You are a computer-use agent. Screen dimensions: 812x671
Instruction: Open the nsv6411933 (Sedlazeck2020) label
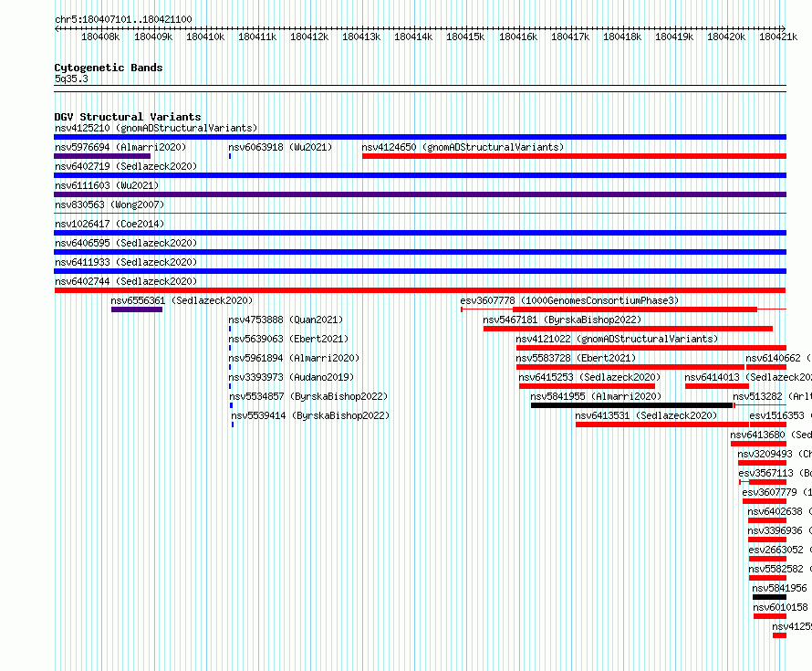(x=126, y=262)
